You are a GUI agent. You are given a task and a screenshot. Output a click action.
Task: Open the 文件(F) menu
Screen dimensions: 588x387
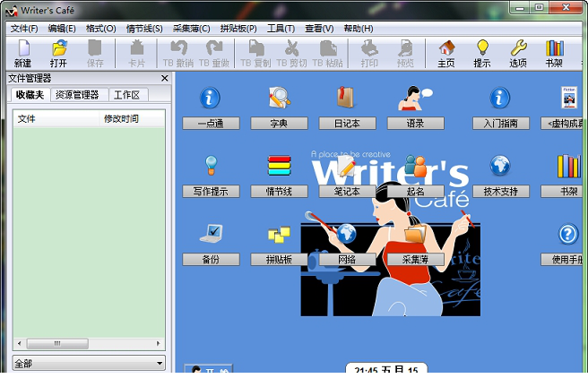pos(24,29)
